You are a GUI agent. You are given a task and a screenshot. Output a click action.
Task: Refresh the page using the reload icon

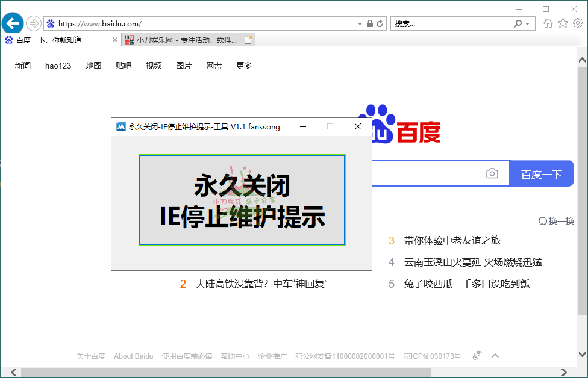point(380,24)
